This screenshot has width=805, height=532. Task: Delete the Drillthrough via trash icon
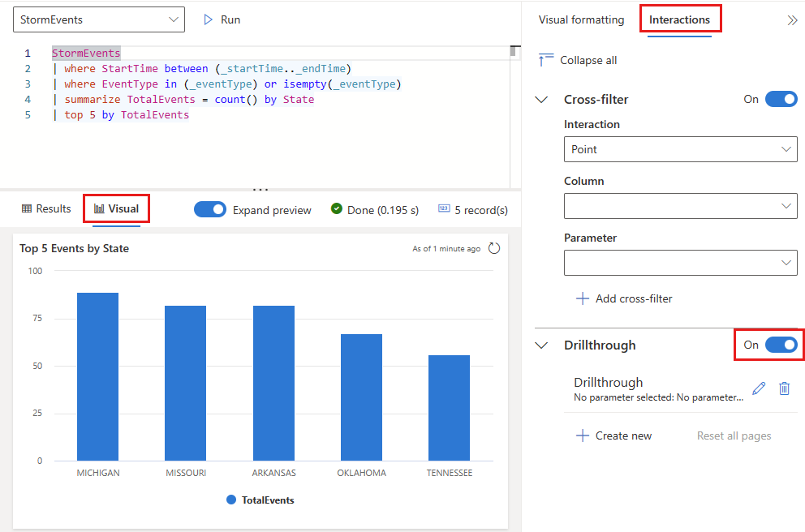click(x=784, y=388)
